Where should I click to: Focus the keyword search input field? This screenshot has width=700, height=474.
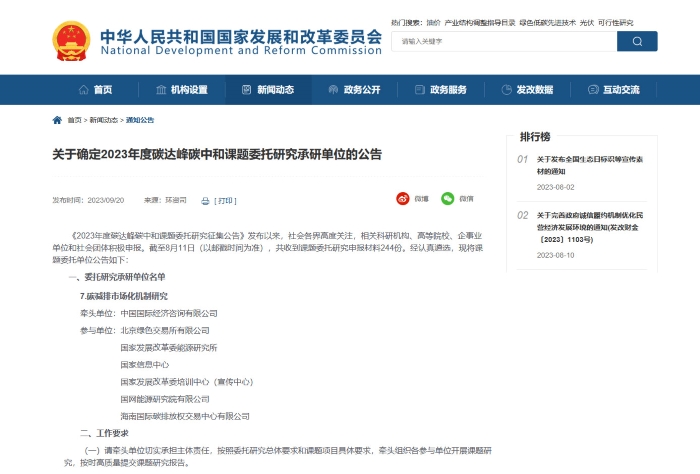(504, 41)
